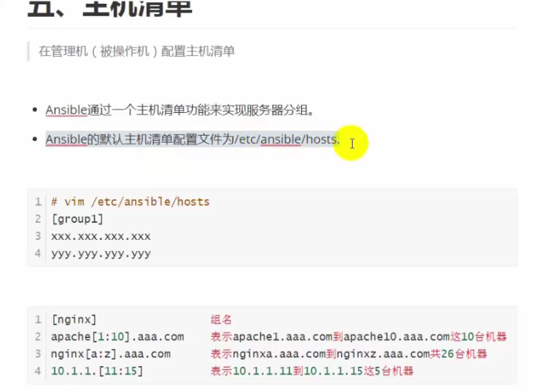Click the bullet text Ansible通过一个主机清单功能来实现服务器分组
544x392 pixels.
(179, 110)
